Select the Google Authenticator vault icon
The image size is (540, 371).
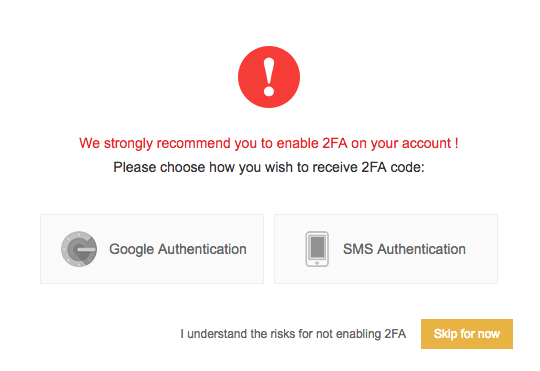79,249
